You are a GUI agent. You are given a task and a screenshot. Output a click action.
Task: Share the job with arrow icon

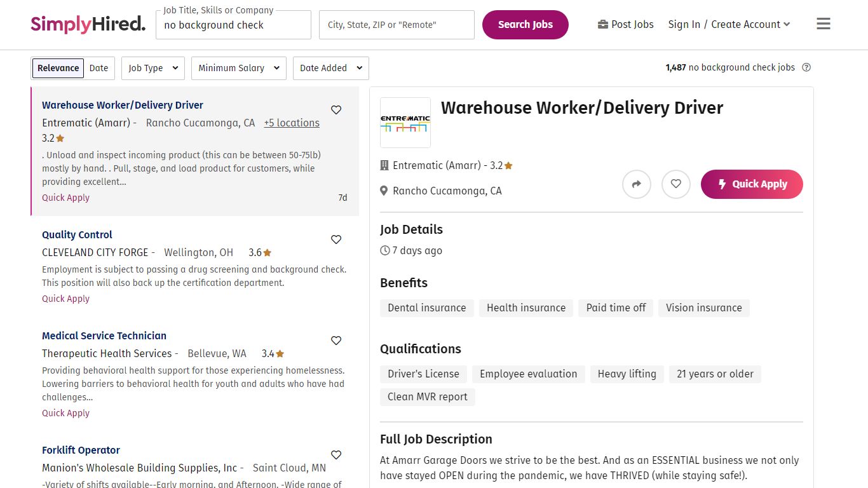[637, 184]
